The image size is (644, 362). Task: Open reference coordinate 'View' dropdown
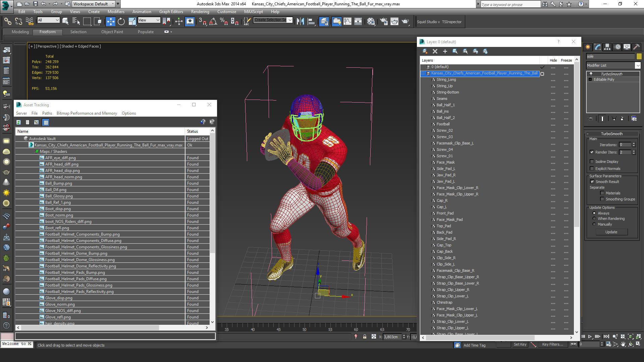click(x=149, y=20)
